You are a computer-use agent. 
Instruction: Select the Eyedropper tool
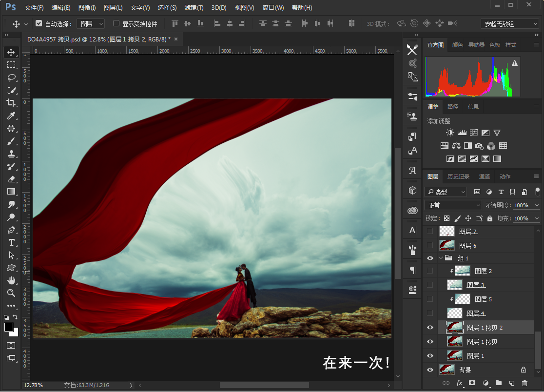click(x=11, y=116)
